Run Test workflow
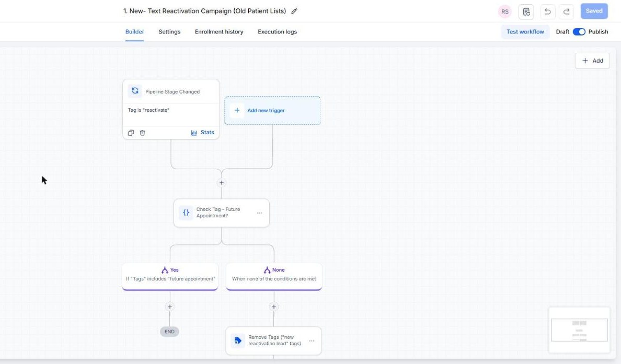 525,32
